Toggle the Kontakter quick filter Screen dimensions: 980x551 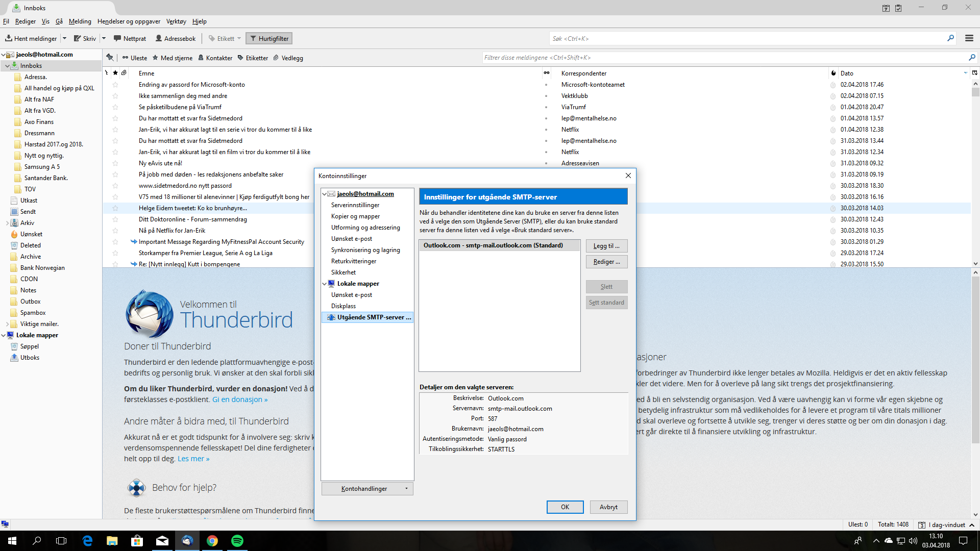click(215, 58)
